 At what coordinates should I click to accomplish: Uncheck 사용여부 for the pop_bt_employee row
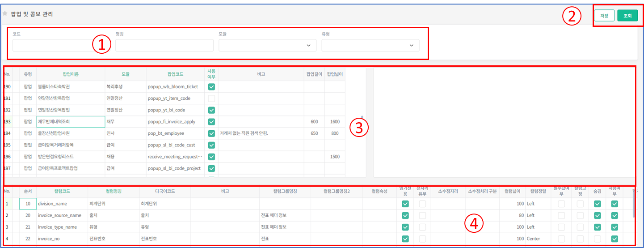click(211, 133)
